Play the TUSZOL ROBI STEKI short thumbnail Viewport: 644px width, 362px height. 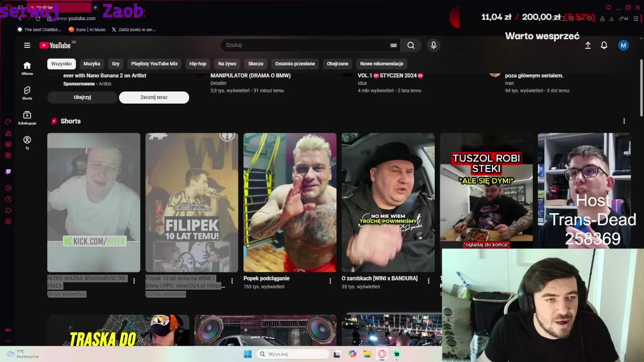486,191
